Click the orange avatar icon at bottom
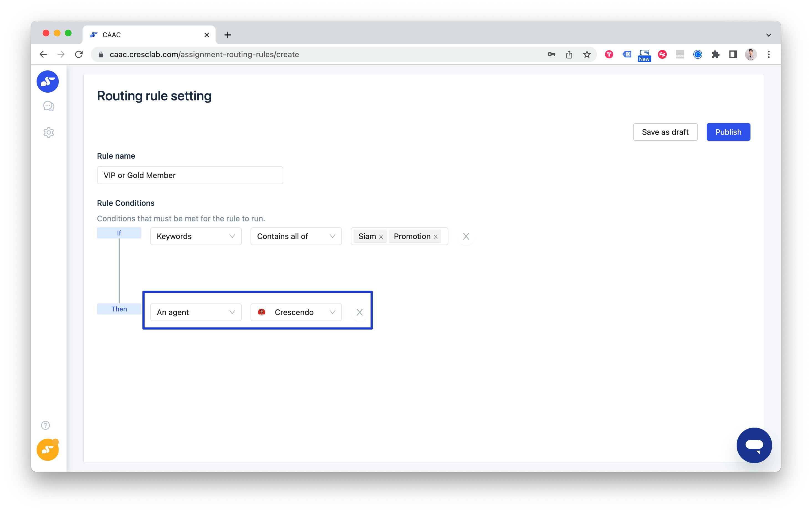812x513 pixels. click(x=48, y=449)
